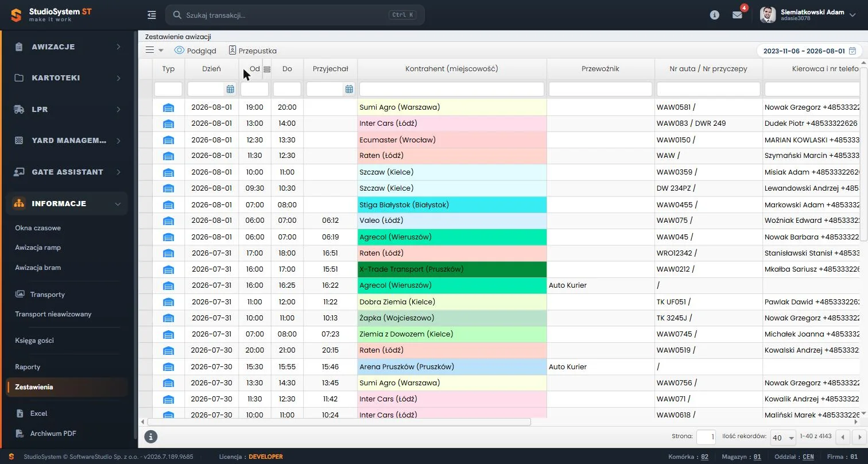The image size is (868, 464).
Task: Click the type icon for X-Trade Transport row
Action: [168, 269]
